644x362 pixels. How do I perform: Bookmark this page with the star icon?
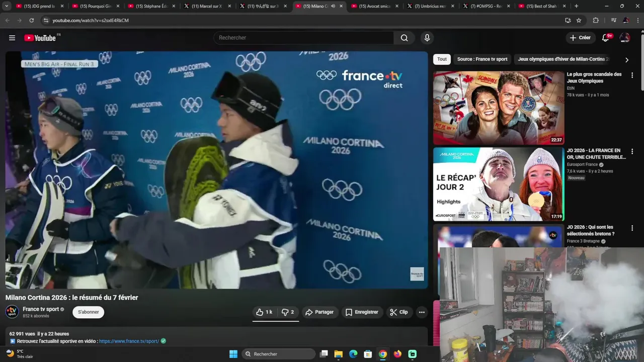[x=579, y=21]
